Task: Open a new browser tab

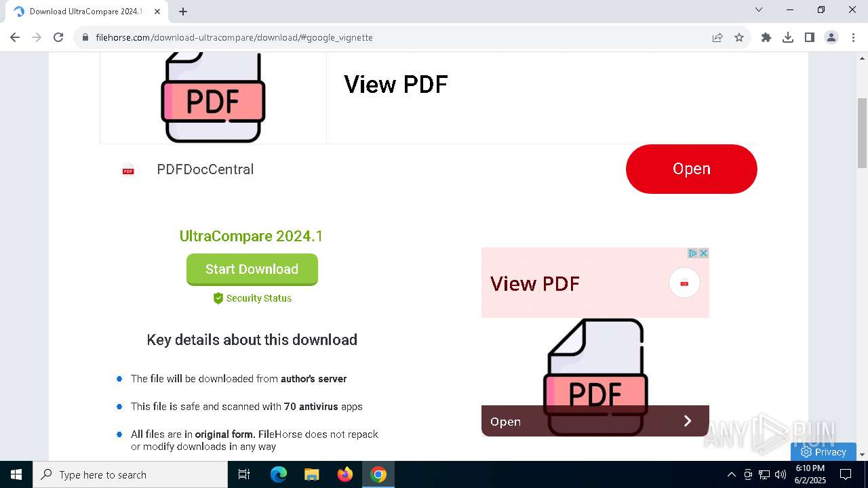Action: tap(183, 11)
